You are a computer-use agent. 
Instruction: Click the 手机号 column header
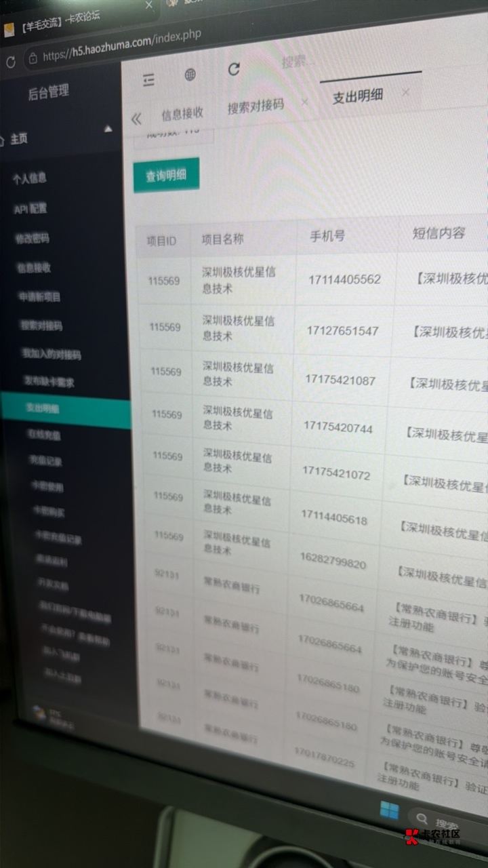tap(327, 236)
